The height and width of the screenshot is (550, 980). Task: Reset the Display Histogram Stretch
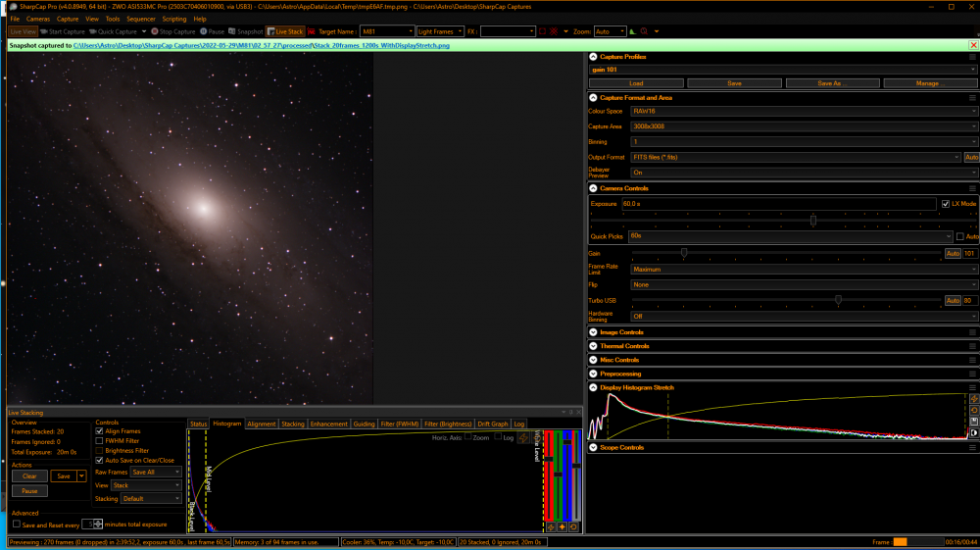974,411
